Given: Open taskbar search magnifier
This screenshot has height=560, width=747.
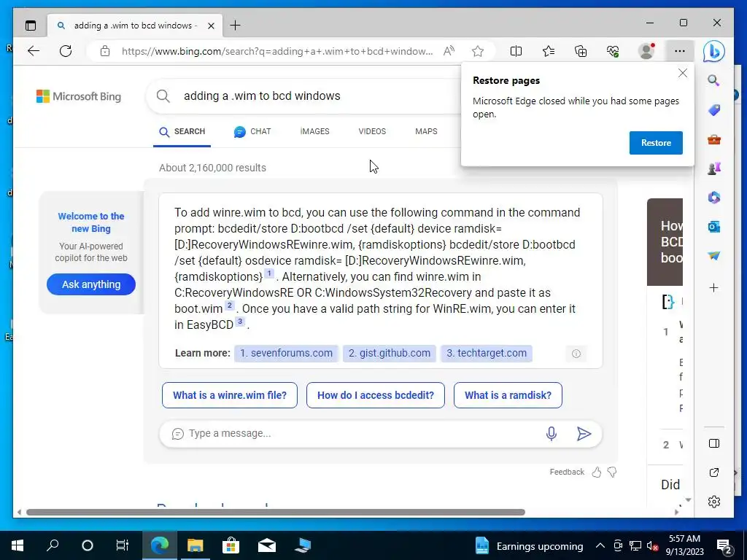Looking at the screenshot, I should pyautogui.click(x=53, y=545).
